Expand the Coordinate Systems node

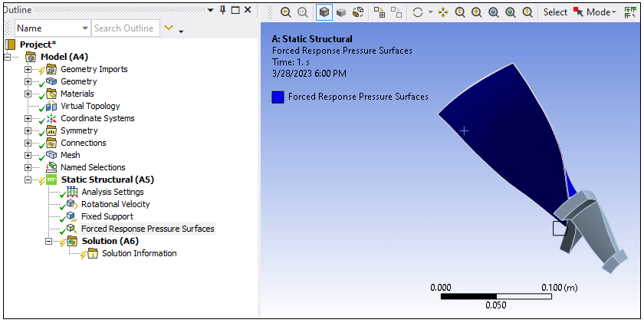coord(28,119)
